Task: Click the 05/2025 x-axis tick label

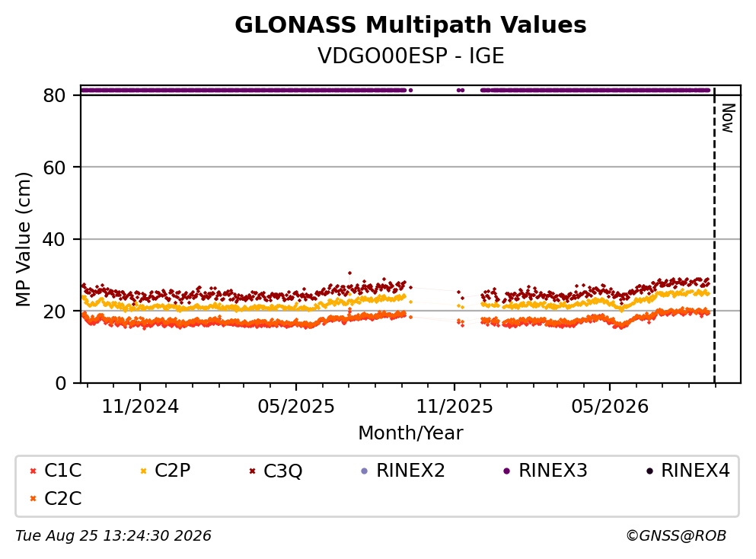Action: (295, 407)
